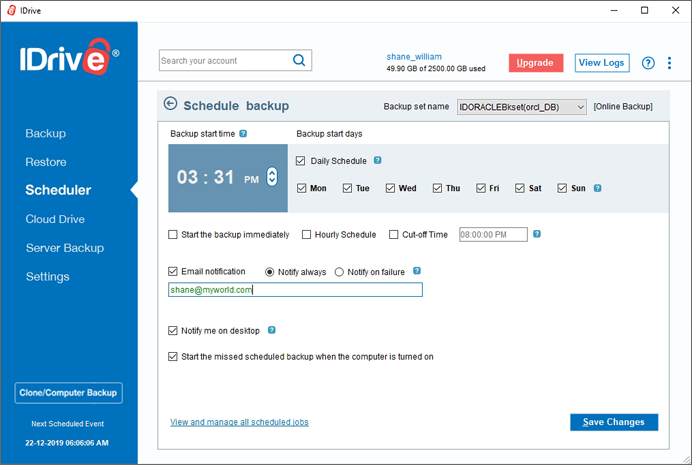Open the help question mark icon
This screenshot has height=465, width=692.
pos(648,63)
